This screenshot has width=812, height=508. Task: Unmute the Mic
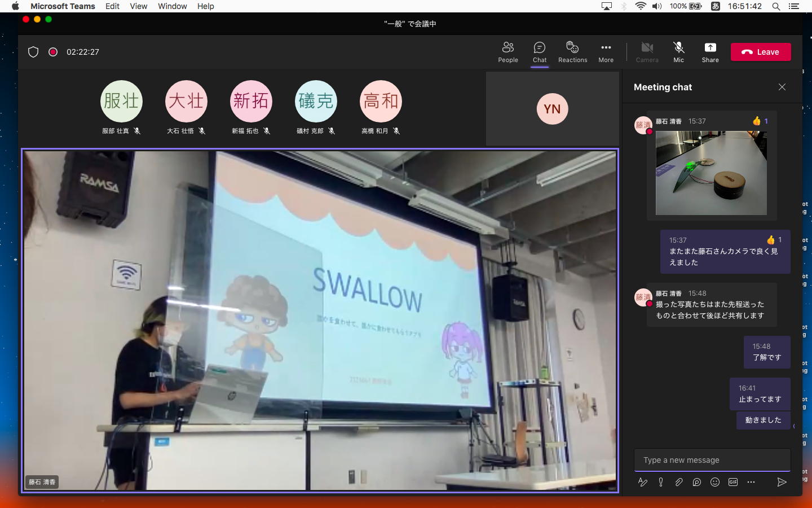point(678,52)
